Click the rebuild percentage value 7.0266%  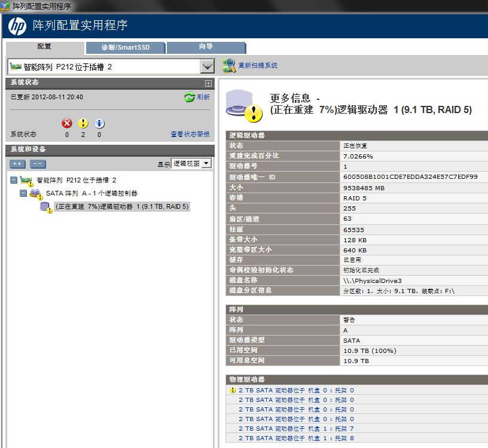(x=358, y=156)
